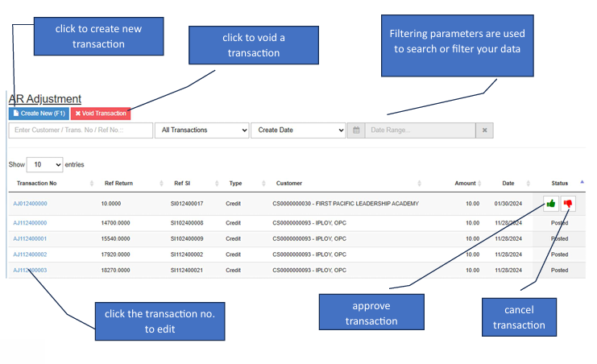Screen dimensions: 597x364
Task: Click the Ref Return value 10.0000
Action: coord(111,204)
